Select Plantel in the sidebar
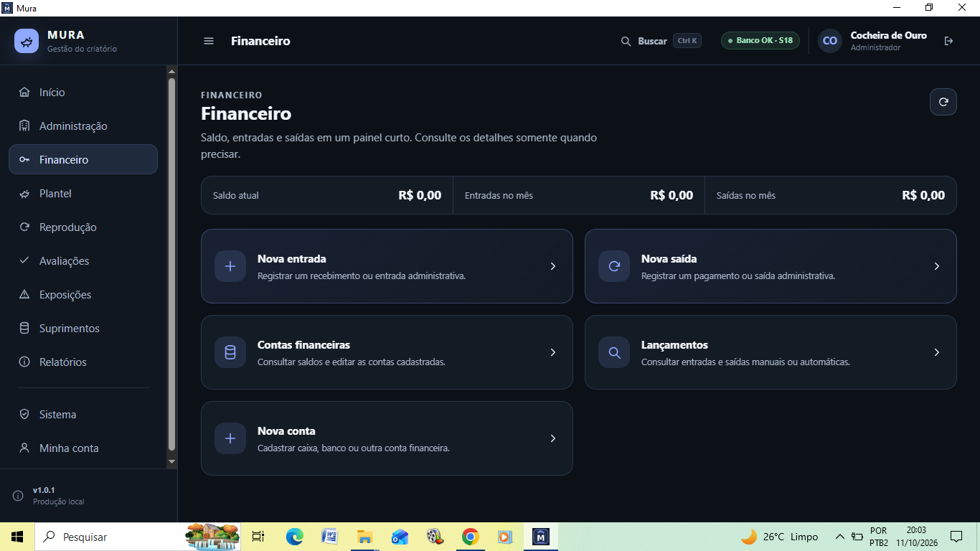The width and height of the screenshot is (980, 551). point(83,193)
